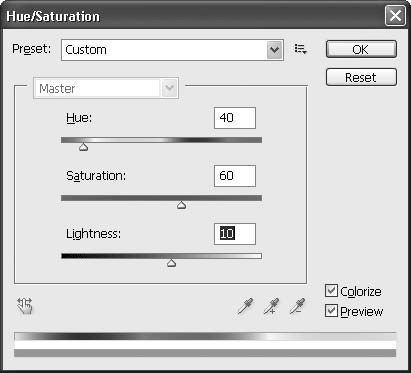The height and width of the screenshot is (373, 411).
Task: Click the Hue slider handle
Action: pos(83,147)
